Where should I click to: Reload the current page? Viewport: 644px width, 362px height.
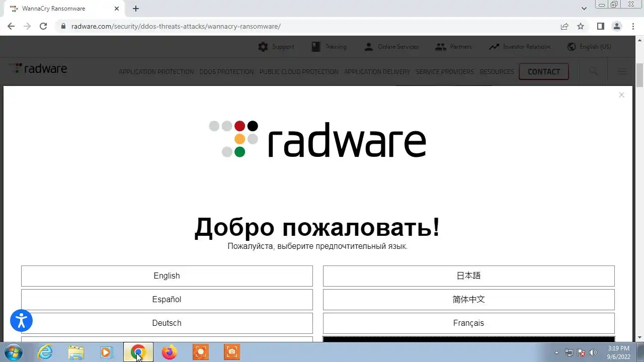pos(43,26)
